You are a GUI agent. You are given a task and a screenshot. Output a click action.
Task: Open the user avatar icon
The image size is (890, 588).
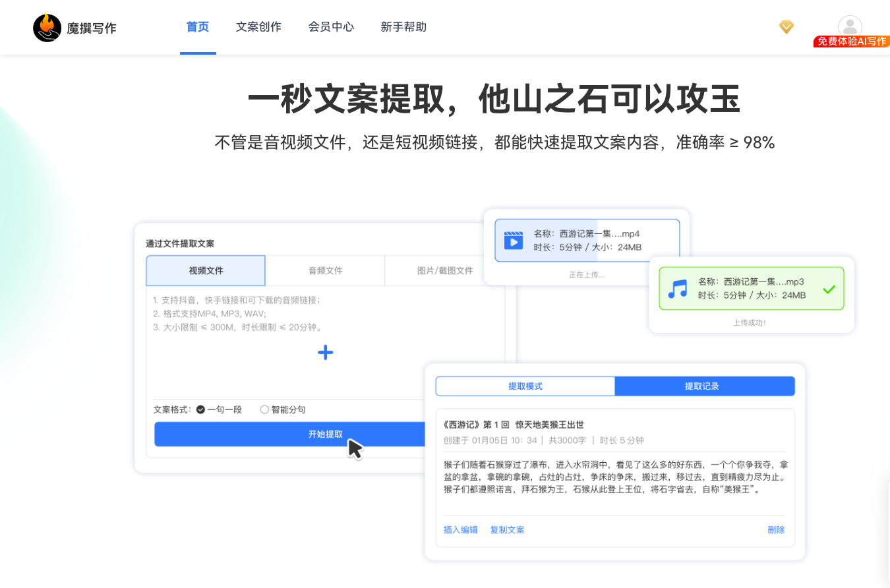coord(850,26)
